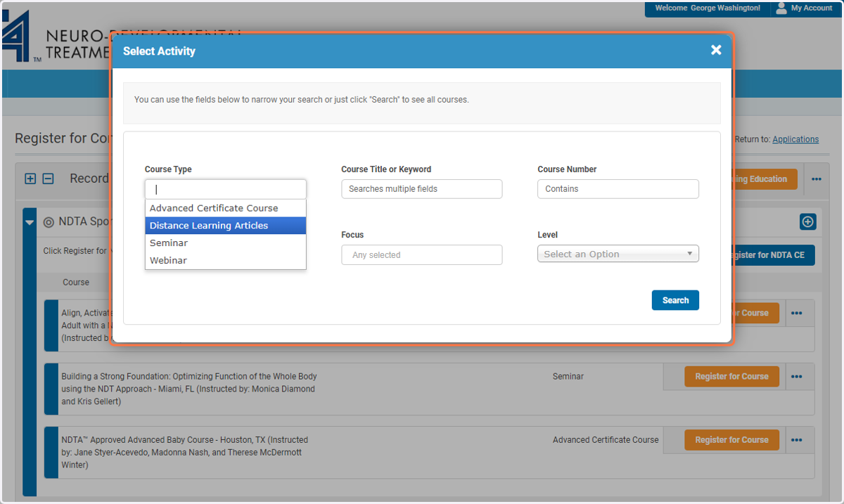844x504 pixels.
Task: Follow the Applications link
Action: [795, 139]
